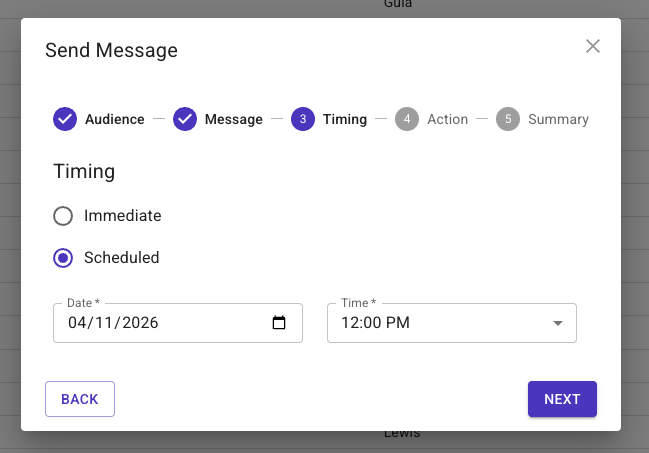This screenshot has height=453, width=649.
Task: Select the Immediate radio button
Action: [63, 216]
